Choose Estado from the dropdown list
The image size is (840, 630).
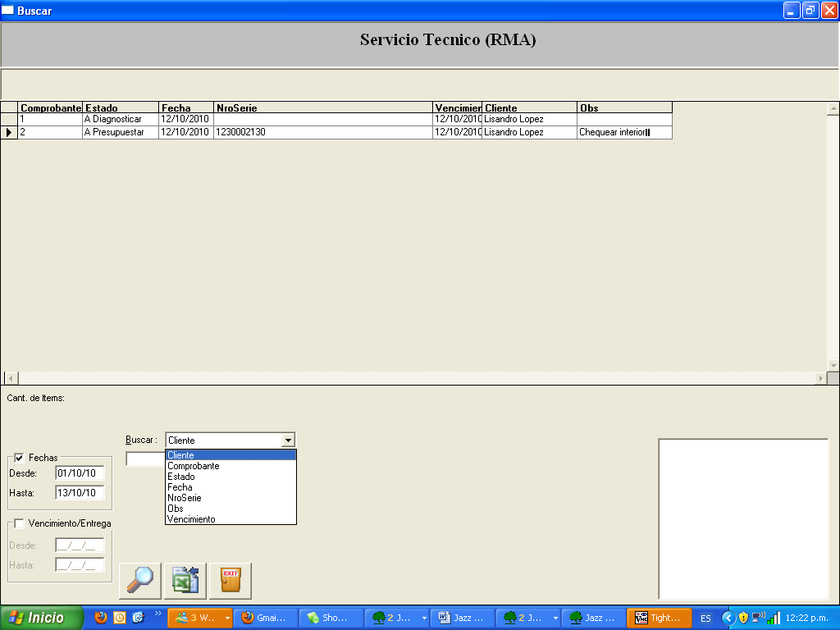coord(231,477)
